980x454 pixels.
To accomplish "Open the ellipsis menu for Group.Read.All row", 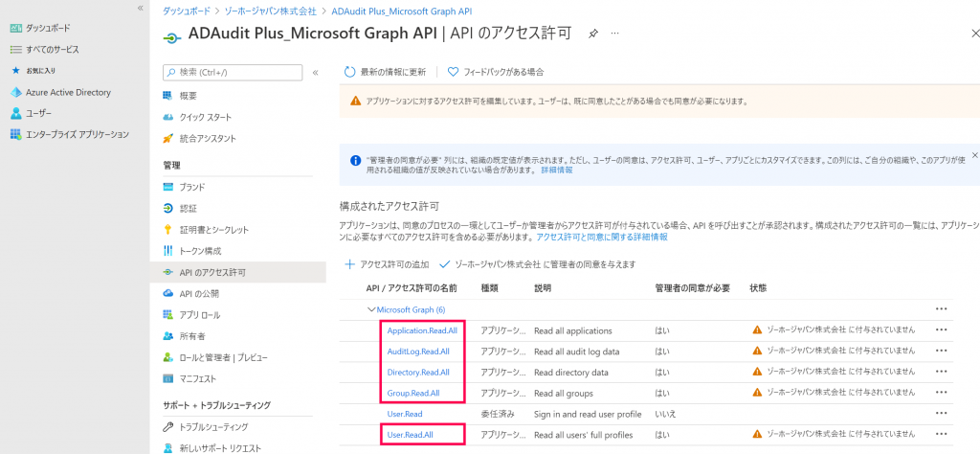I will click(941, 393).
